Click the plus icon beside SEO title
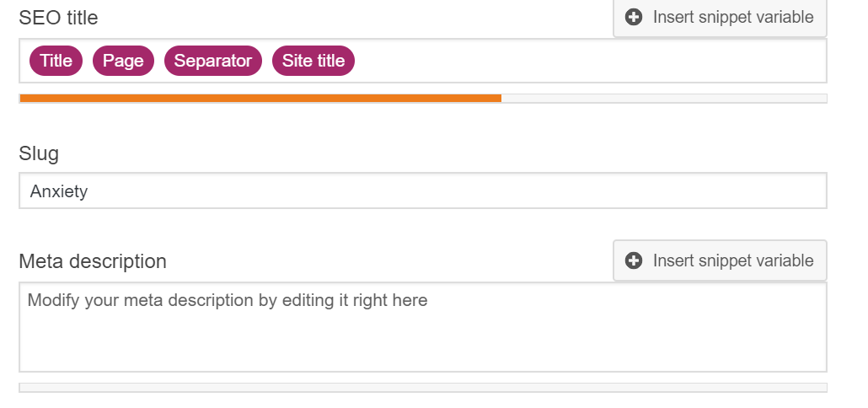Screen dimensions: 868x408 coord(634,17)
